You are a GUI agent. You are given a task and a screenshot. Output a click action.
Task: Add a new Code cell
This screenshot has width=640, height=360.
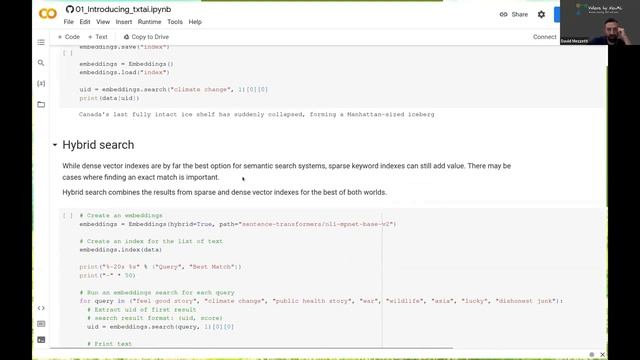(69, 37)
